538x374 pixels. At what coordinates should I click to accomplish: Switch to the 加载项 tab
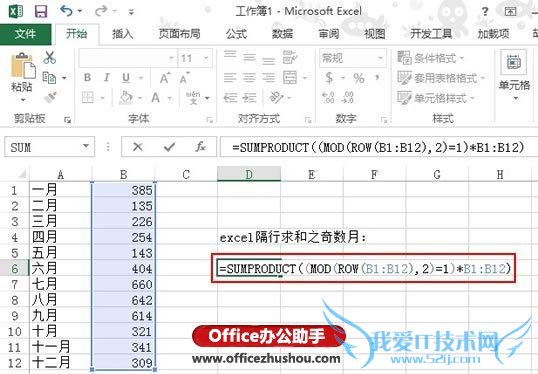click(x=493, y=34)
